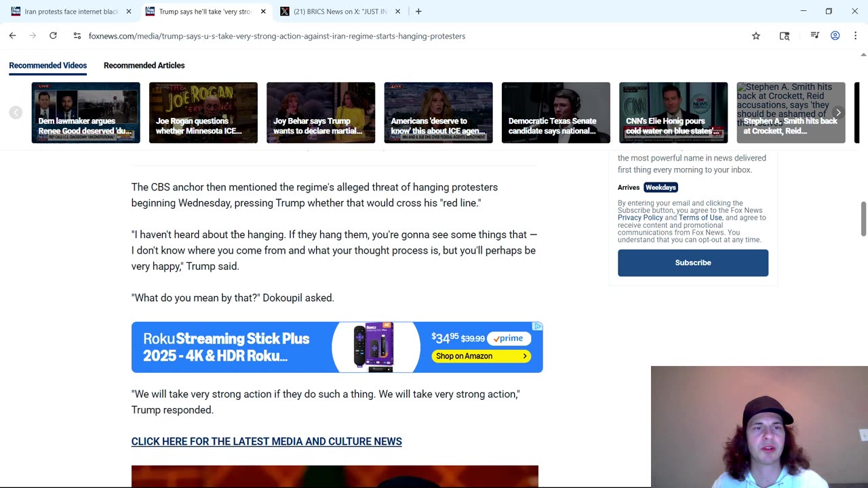
Task: Close the BRICS News on X tab
Action: pos(397,12)
